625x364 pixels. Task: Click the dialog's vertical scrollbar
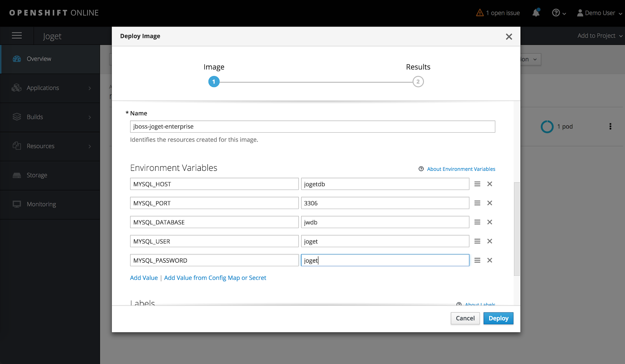point(517,229)
